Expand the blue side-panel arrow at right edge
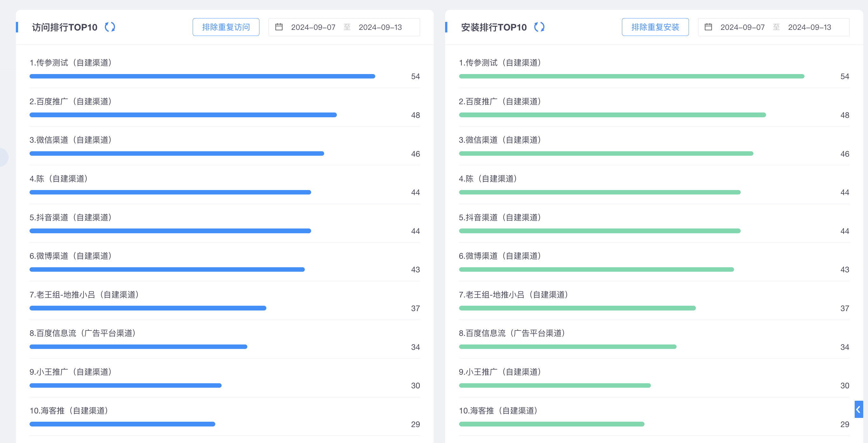The height and width of the screenshot is (443, 868). coord(858,409)
